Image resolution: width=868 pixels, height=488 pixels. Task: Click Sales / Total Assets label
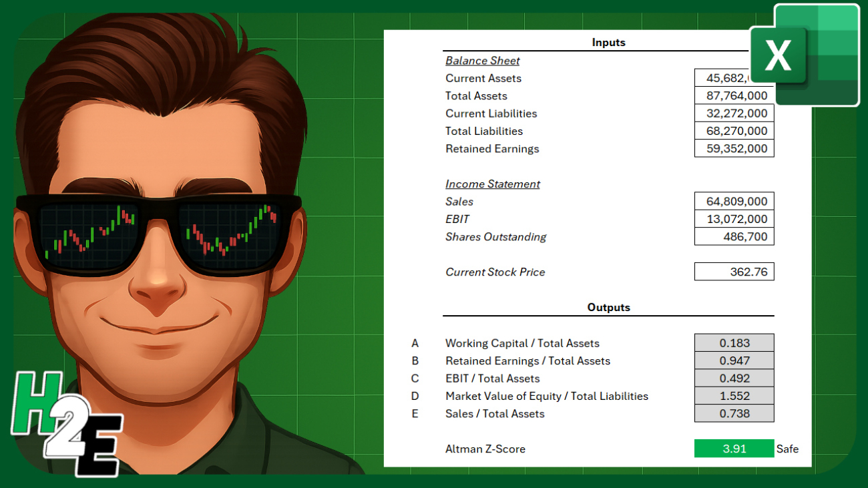pos(495,413)
